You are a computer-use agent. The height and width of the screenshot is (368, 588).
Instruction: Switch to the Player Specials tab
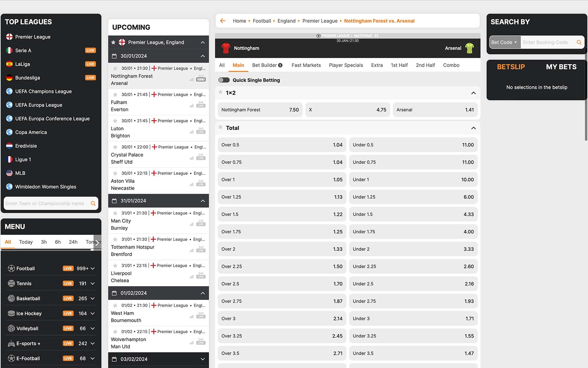coord(346,66)
